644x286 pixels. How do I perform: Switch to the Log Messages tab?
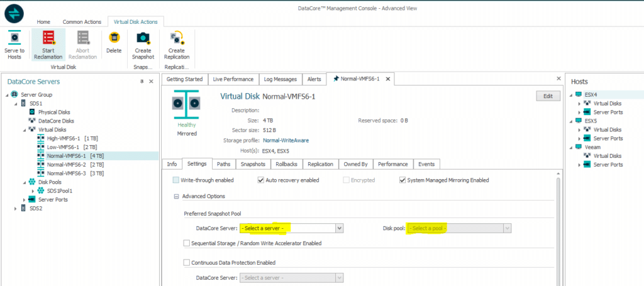(x=280, y=79)
